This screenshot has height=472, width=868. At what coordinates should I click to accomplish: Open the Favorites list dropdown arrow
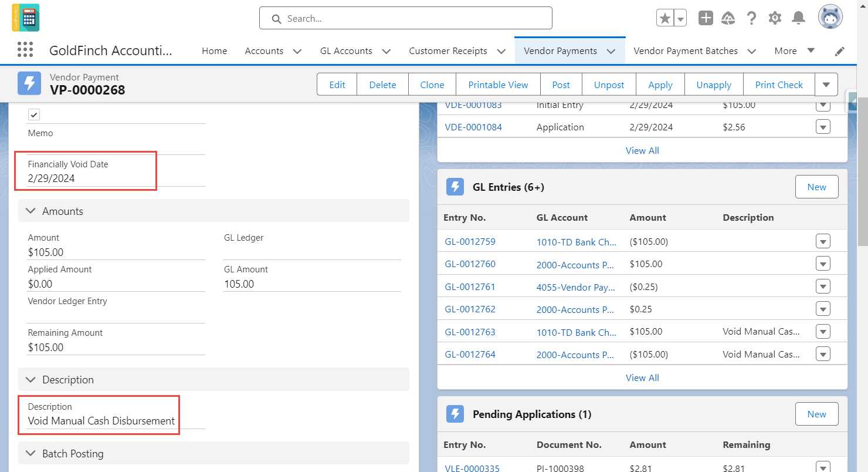[680, 18]
